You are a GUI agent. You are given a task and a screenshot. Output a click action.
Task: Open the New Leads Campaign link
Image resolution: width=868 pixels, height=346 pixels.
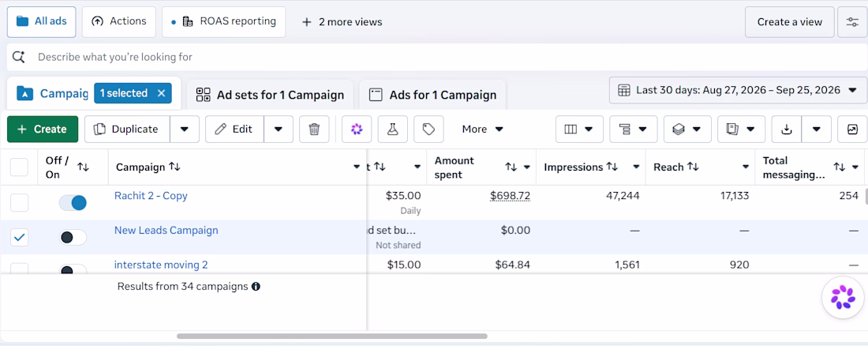pyautogui.click(x=166, y=230)
